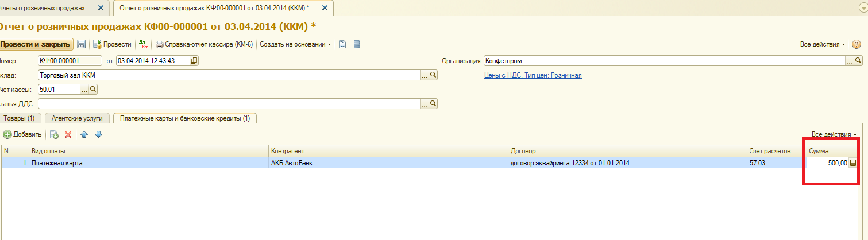Image resolution: width=868 pixels, height=240 pixels.
Task: Click the list structure icon in the main toolbar
Action: click(x=356, y=44)
